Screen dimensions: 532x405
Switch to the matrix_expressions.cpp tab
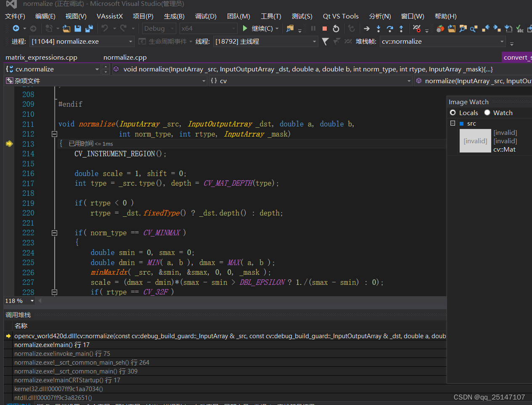[x=41, y=58]
